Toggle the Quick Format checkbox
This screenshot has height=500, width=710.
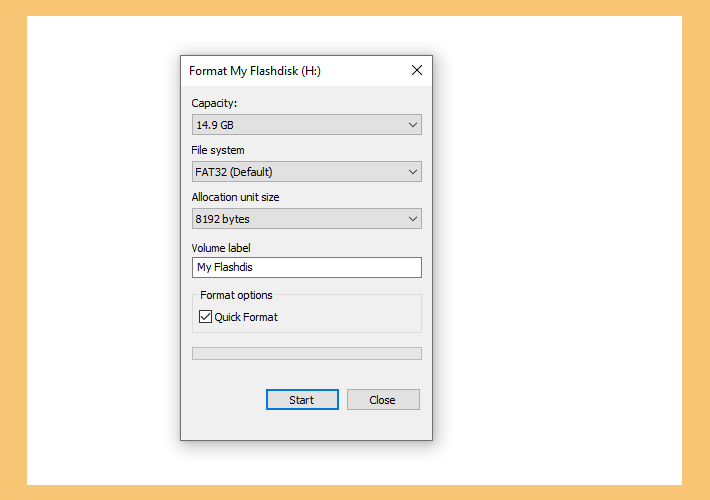[205, 317]
